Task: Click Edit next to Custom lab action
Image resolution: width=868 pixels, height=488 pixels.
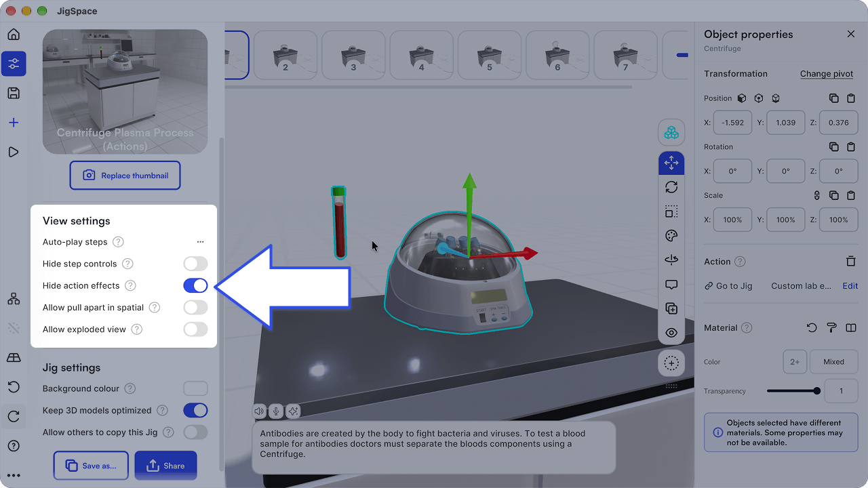Action: 850,286
